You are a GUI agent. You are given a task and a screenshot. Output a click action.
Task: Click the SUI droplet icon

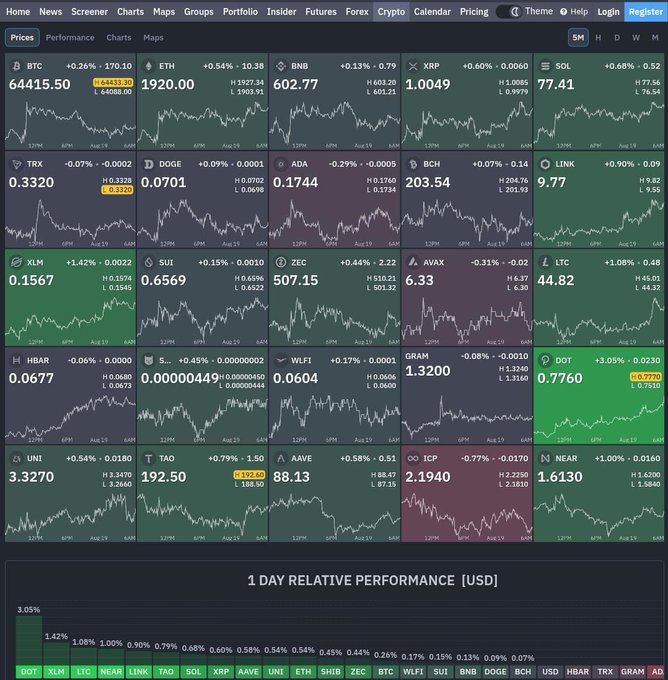click(x=149, y=262)
